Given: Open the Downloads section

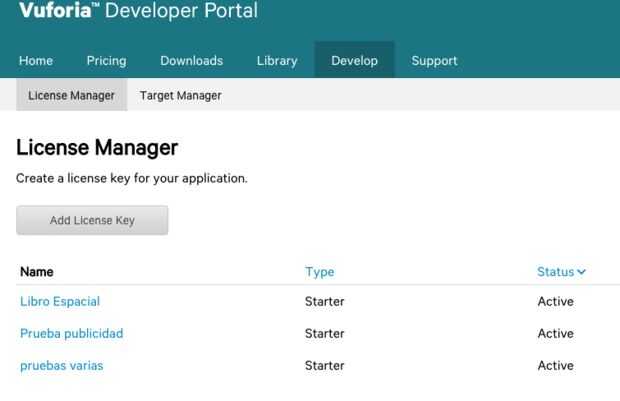Looking at the screenshot, I should [x=191, y=61].
